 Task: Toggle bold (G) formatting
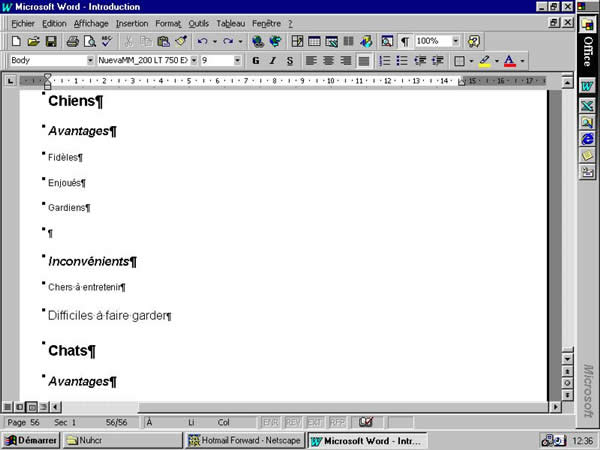coord(256,60)
